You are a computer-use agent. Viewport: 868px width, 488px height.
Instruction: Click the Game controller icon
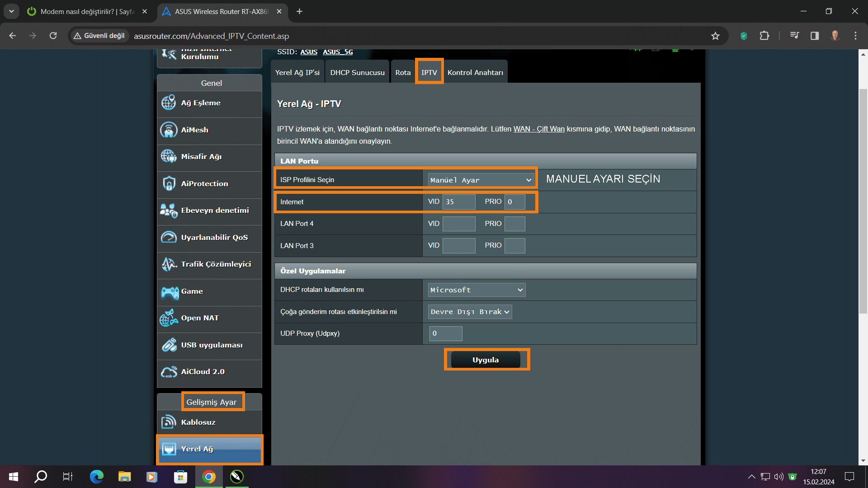170,292
